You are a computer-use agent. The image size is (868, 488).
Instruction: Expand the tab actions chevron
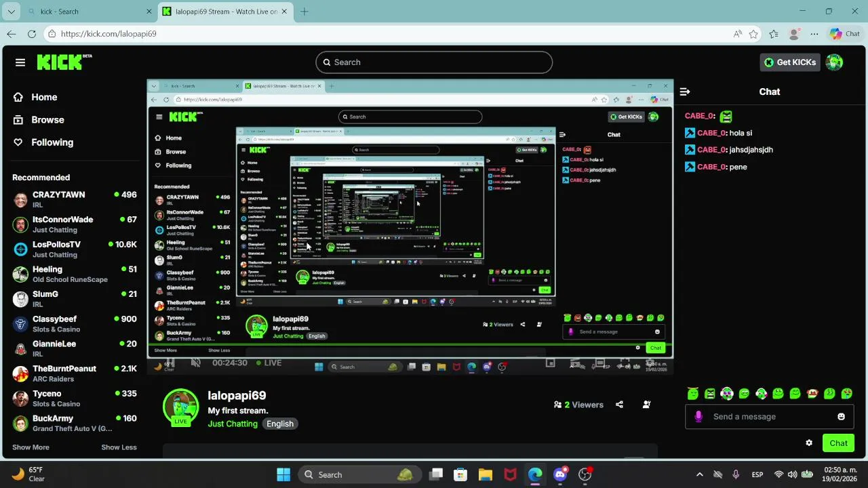click(x=10, y=12)
